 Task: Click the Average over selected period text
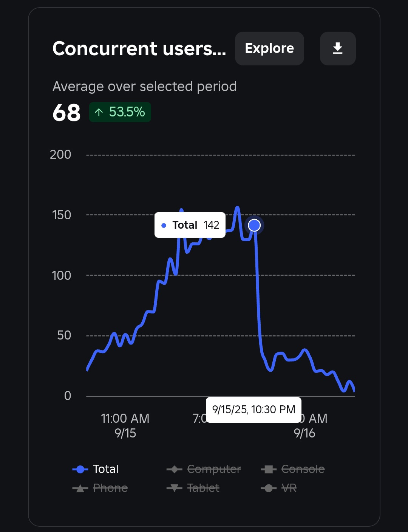coord(144,87)
